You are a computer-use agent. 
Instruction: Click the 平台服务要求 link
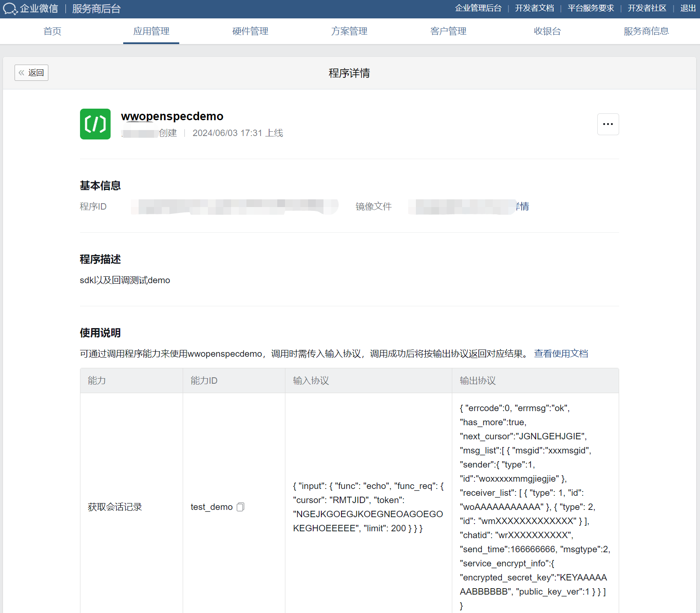point(590,8)
